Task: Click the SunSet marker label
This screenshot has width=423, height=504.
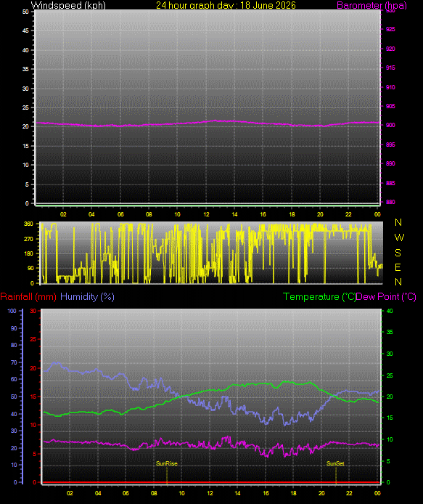Action: (x=335, y=463)
